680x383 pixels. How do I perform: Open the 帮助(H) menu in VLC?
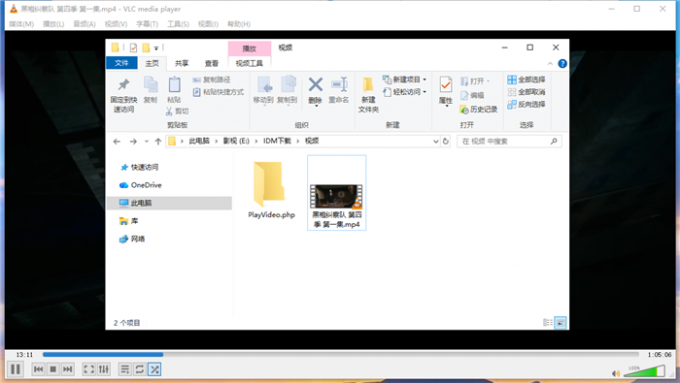239,24
